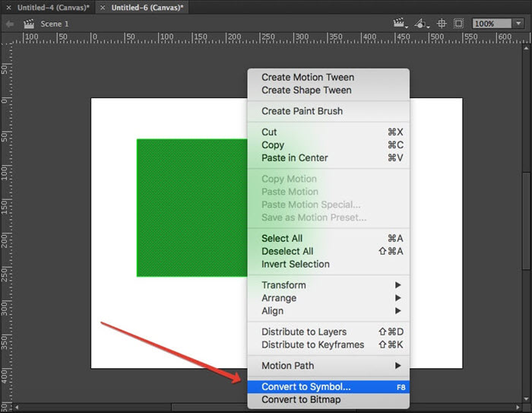Expand the Motion Path submenu
The width and height of the screenshot is (532, 413).
328,366
